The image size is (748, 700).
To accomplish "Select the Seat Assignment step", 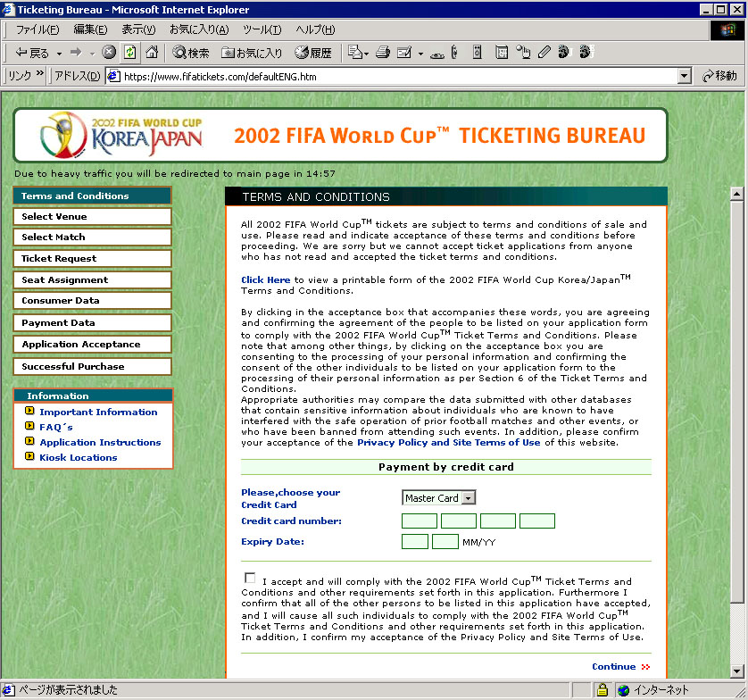I will click(x=92, y=279).
